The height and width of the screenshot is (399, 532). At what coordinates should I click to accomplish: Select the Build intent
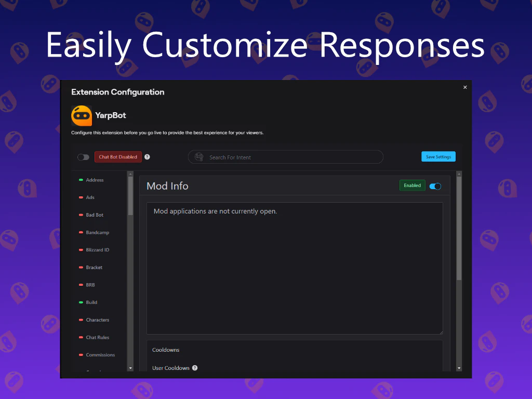pyautogui.click(x=91, y=302)
